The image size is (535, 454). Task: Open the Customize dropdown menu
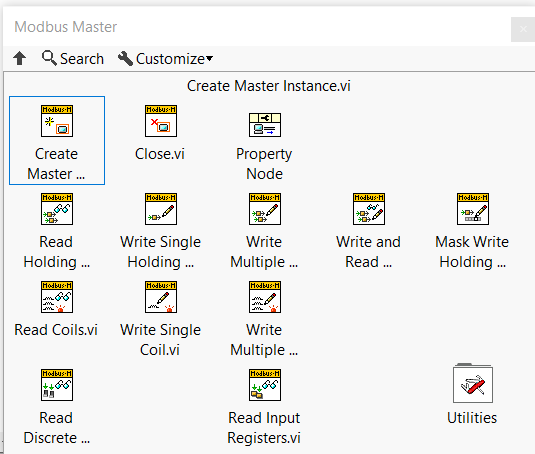[165, 59]
